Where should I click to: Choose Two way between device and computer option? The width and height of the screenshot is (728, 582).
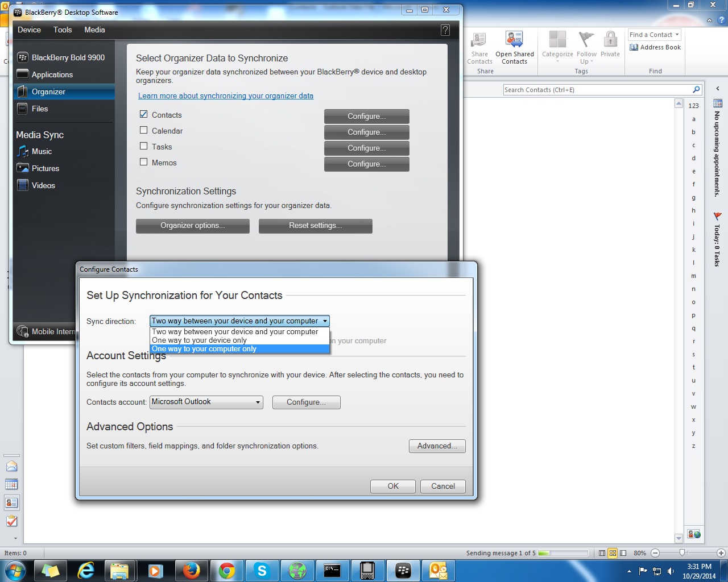click(239, 332)
